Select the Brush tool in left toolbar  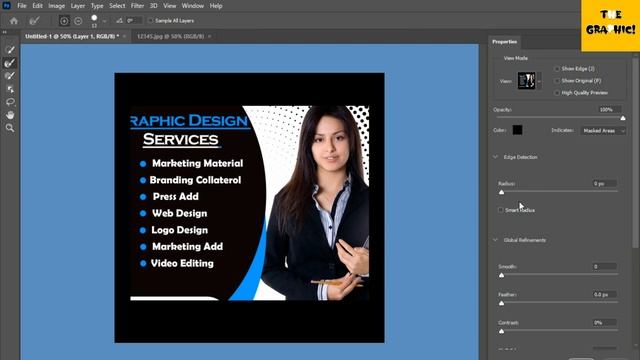10,76
